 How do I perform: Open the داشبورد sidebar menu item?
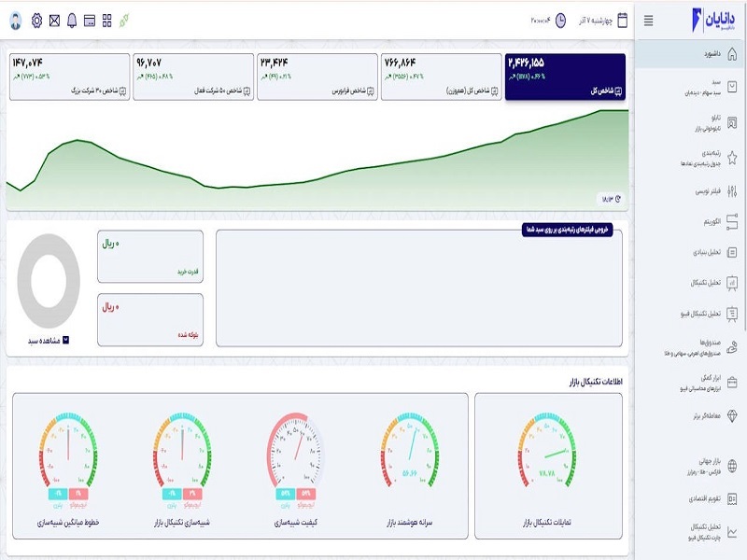coord(689,54)
